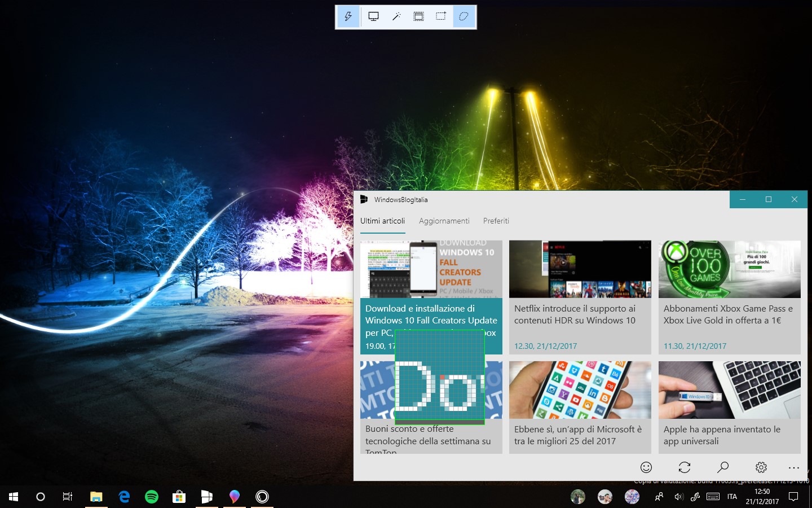Open File Explorer from taskbar
Viewport: 812px width, 508px height.
(96, 497)
